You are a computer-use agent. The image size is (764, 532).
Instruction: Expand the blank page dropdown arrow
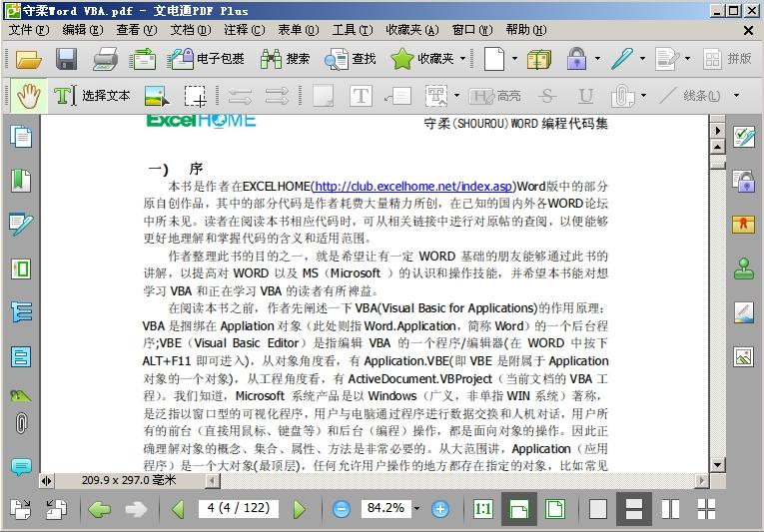click(514, 59)
